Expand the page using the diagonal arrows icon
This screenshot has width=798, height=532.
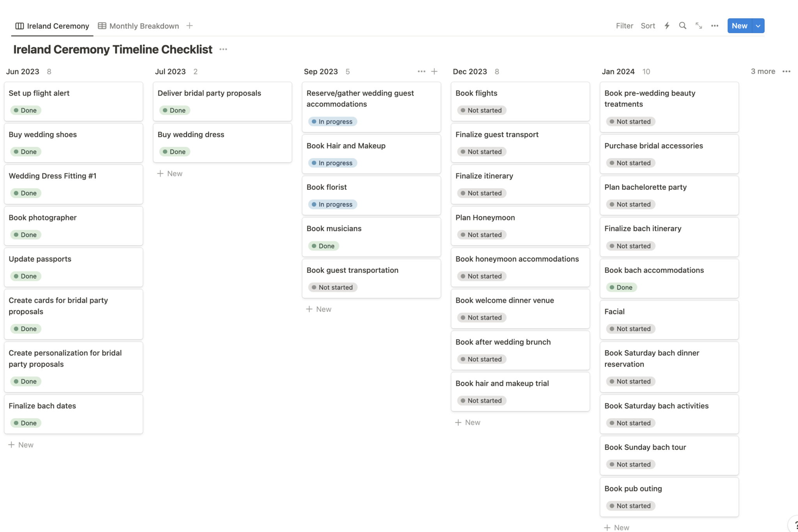click(x=699, y=26)
